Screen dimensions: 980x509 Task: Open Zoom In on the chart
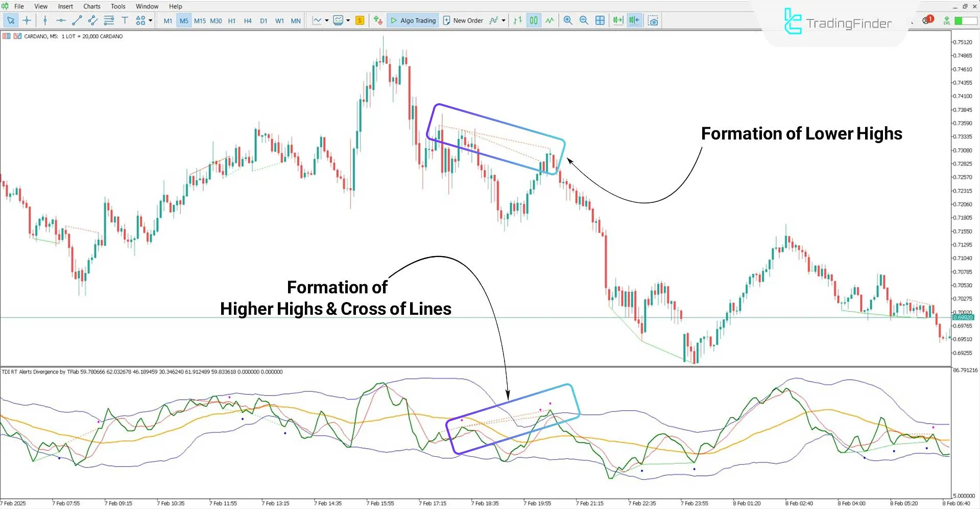[567, 20]
